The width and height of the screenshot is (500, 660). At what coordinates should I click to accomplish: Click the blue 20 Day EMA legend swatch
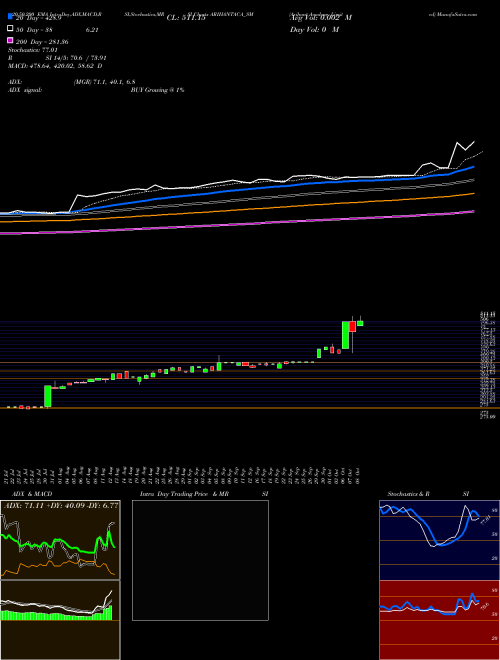pos(10,17)
